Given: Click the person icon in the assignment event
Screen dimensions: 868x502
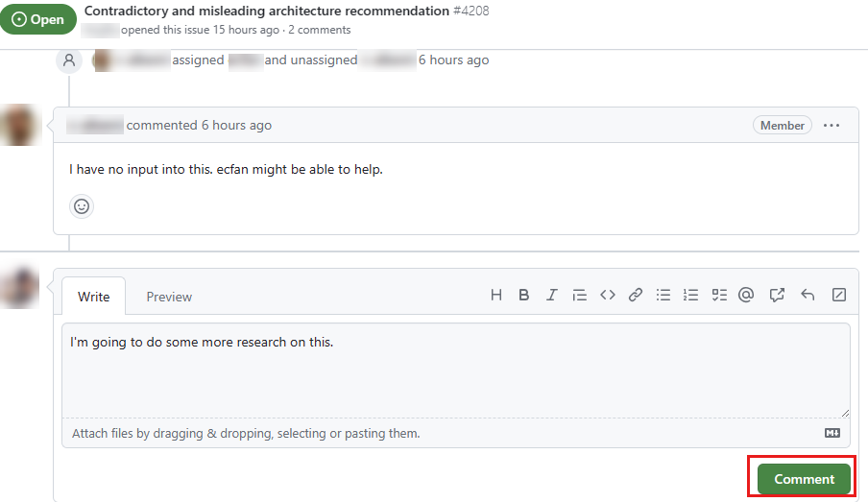Looking at the screenshot, I should coord(69,60).
